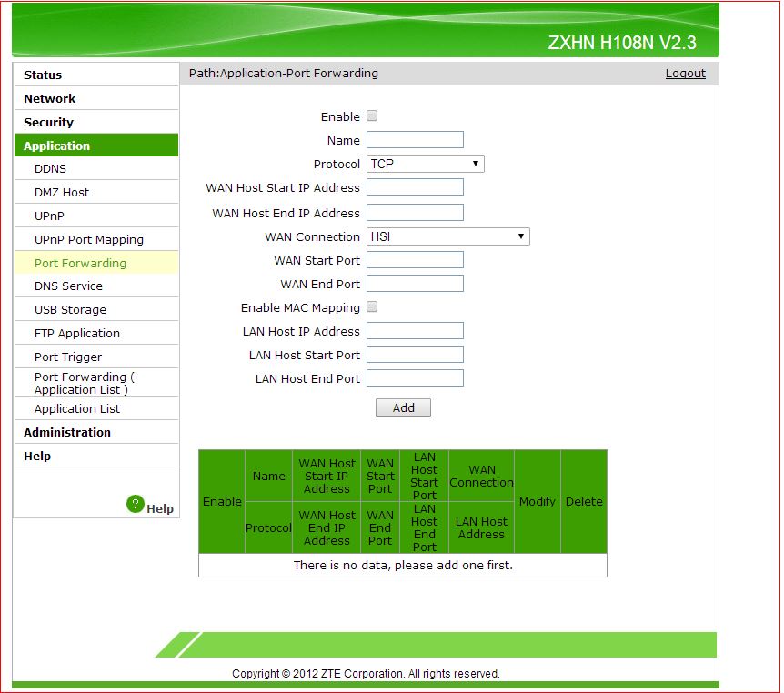Open Port Forwarding (Application List) page
Image resolution: width=784 pixels, height=693 pixels.
pyautogui.click(x=96, y=383)
